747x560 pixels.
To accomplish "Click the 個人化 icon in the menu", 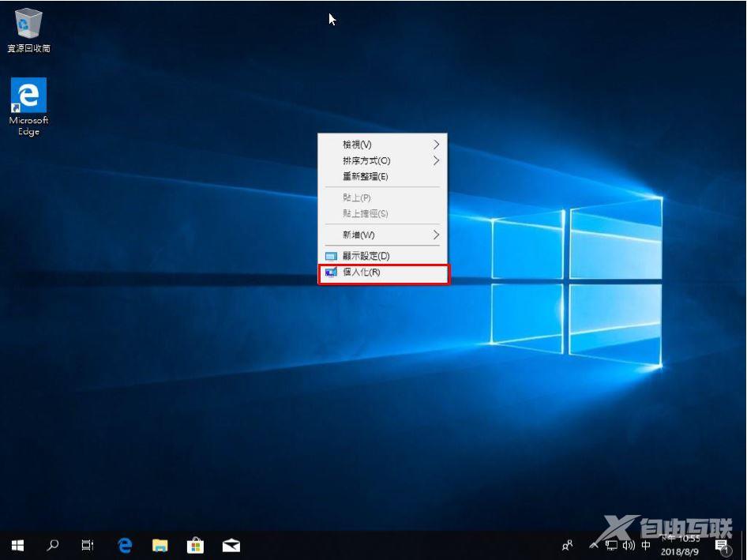I will pos(331,272).
